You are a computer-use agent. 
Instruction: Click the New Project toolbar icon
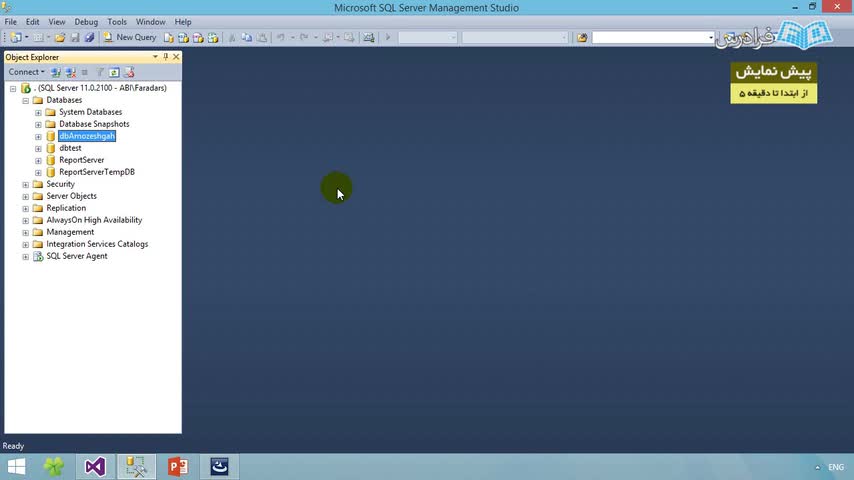tap(16, 38)
